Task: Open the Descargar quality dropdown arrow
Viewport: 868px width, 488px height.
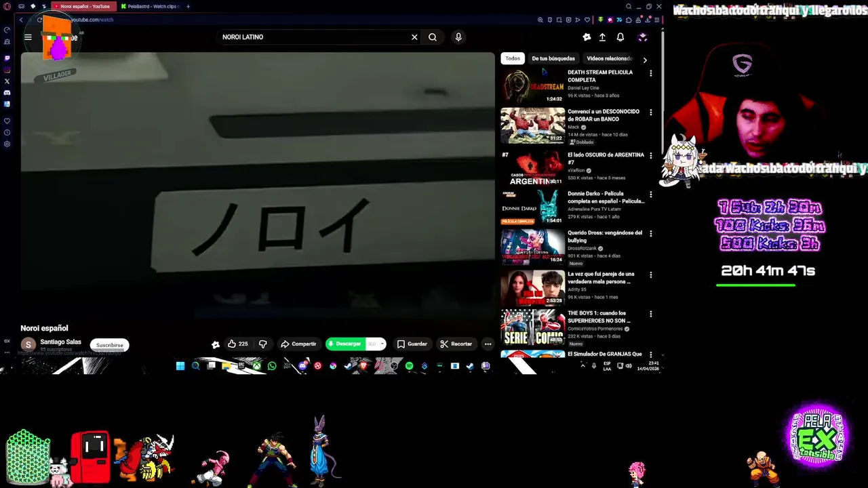Action: pyautogui.click(x=382, y=344)
